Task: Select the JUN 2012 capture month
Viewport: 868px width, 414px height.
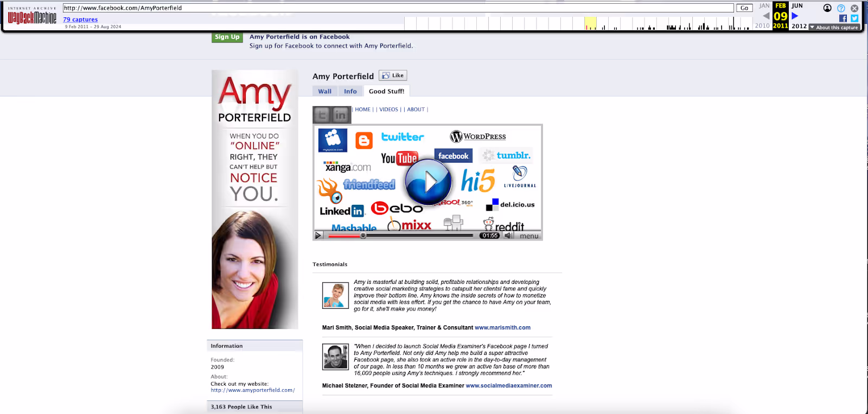Action: coord(797,6)
